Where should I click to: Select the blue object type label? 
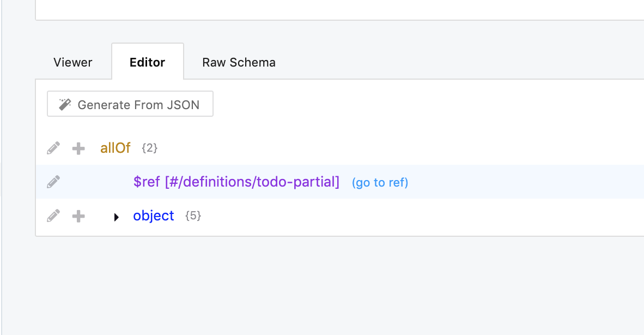[154, 216]
